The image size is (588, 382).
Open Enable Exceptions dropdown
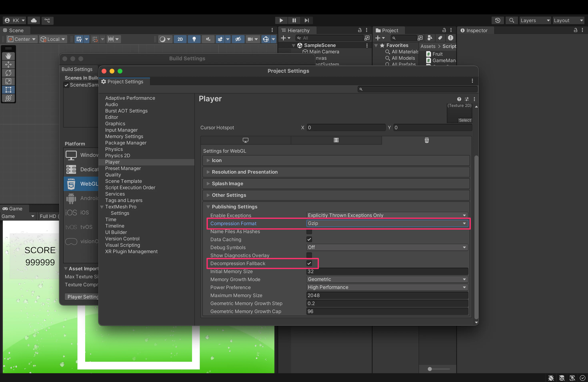coord(387,215)
